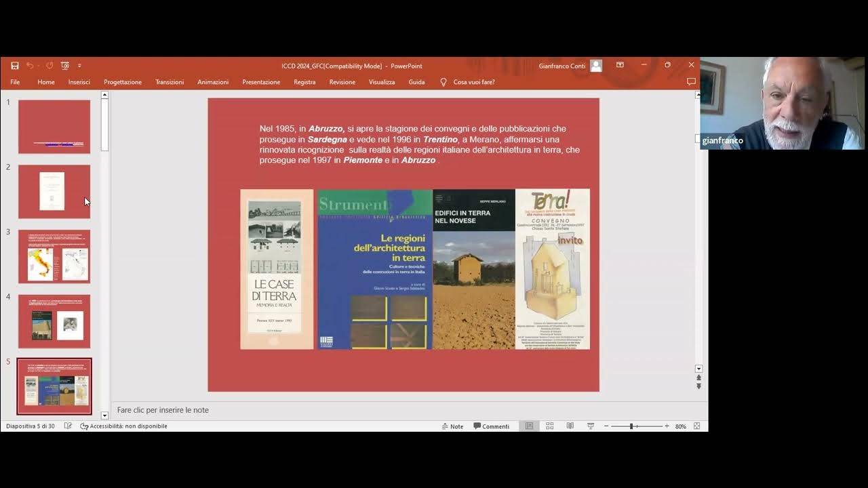Open the Customize Quick Access Toolbar dropdown
868x488 pixels.
(79, 66)
